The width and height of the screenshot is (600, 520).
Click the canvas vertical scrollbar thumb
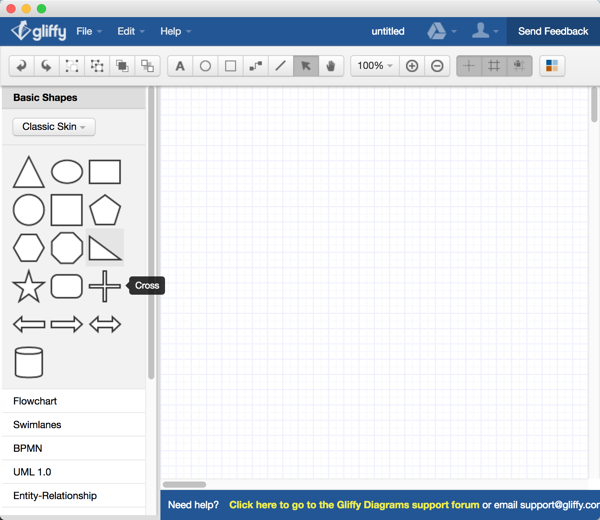[594, 104]
